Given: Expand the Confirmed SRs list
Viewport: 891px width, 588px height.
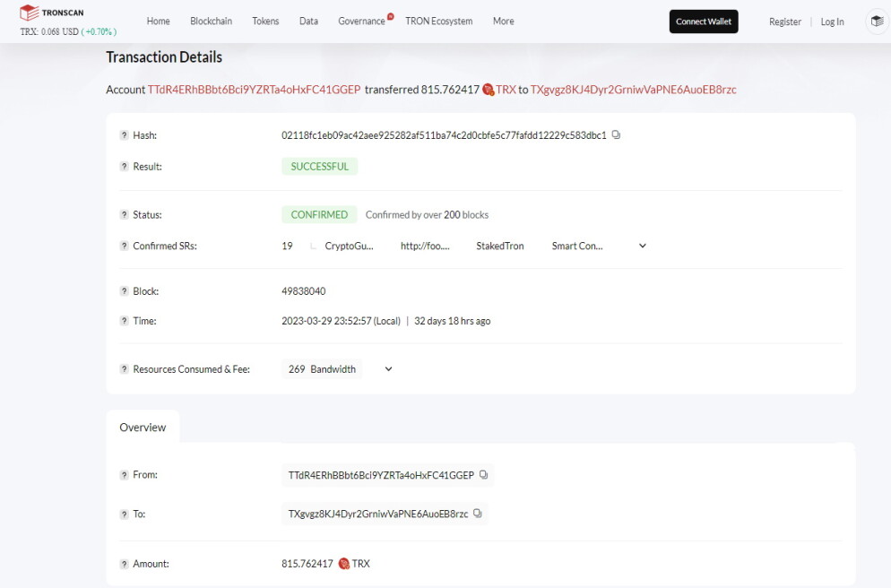Looking at the screenshot, I should point(643,246).
